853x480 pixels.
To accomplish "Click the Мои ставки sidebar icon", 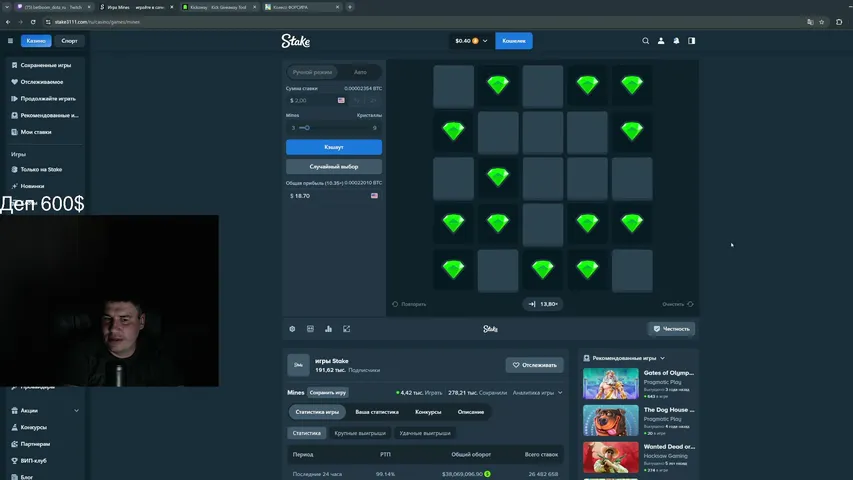I will coord(15,132).
